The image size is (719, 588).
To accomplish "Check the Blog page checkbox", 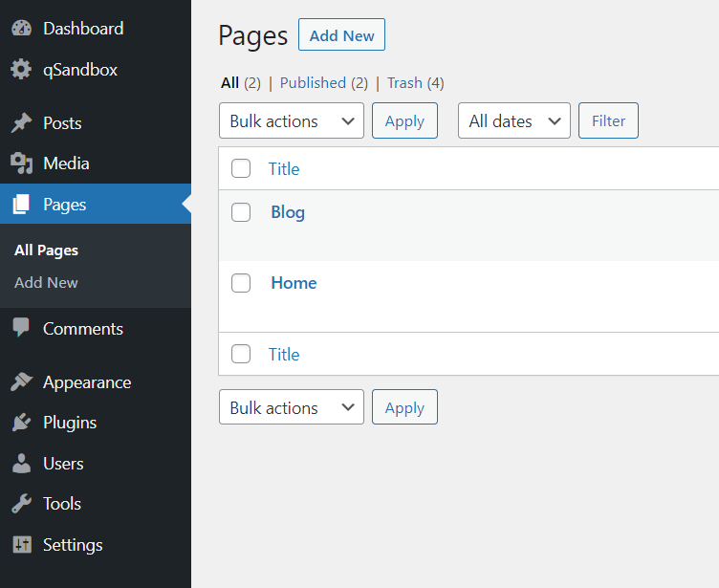I will pyautogui.click(x=241, y=212).
